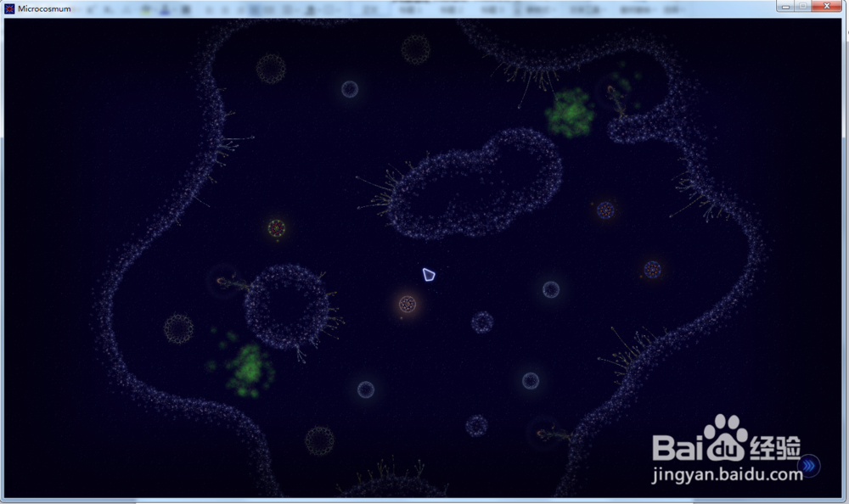Close the Microcosmum window
Screen dimensions: 849x504
click(x=827, y=6)
